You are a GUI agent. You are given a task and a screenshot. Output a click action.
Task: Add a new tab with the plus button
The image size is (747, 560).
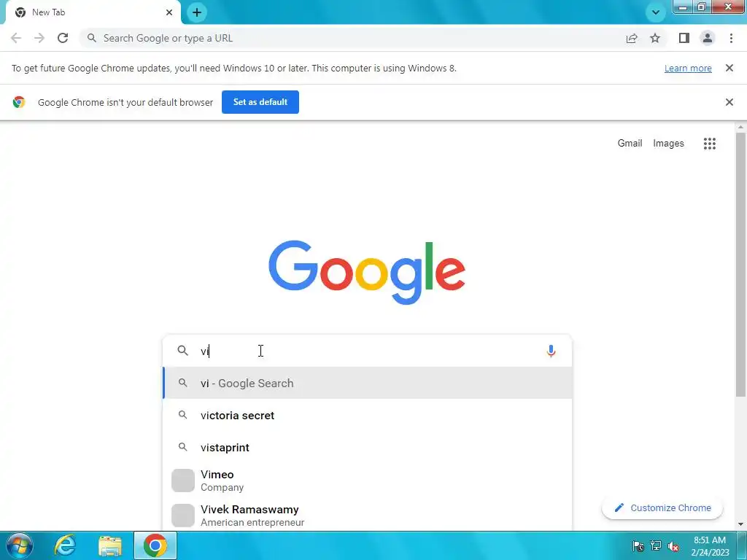[x=197, y=12]
